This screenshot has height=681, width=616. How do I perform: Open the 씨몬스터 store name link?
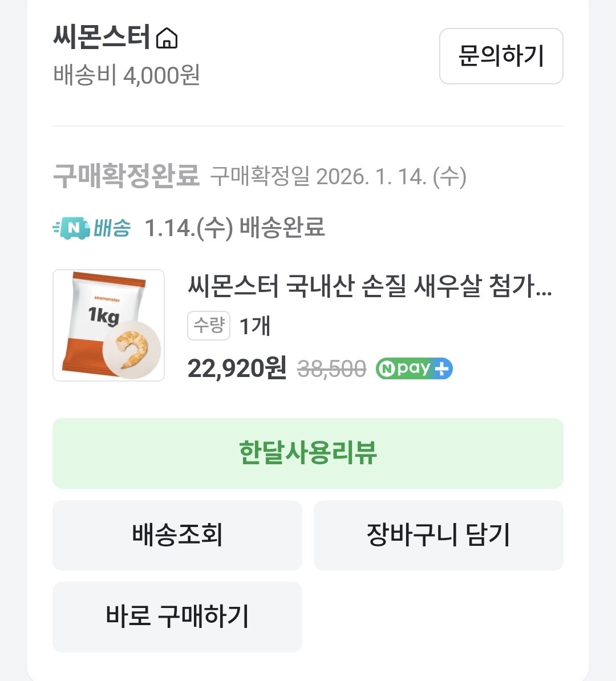tap(102, 37)
